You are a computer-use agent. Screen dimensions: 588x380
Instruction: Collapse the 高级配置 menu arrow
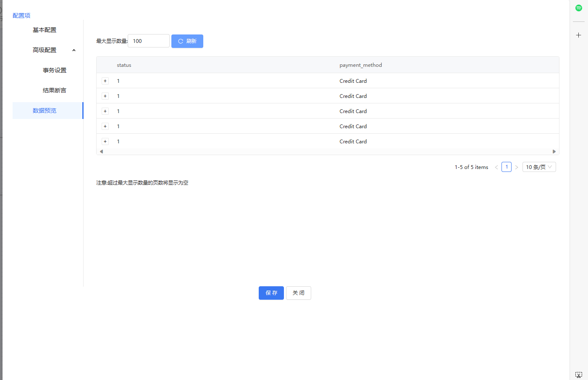pos(74,50)
